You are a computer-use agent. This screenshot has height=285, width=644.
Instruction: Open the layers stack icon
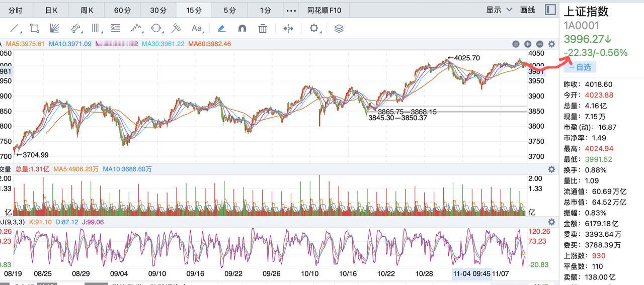tap(339, 29)
